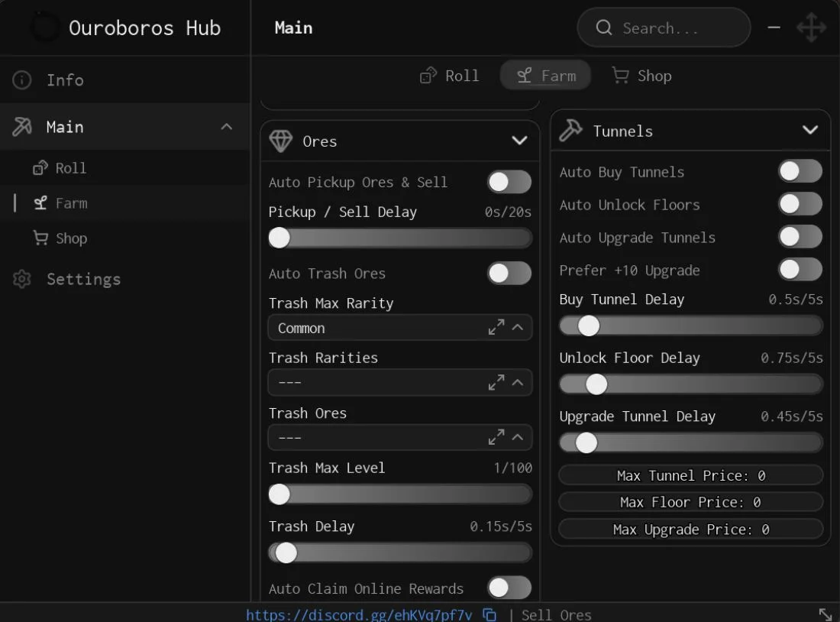
Task: Click the pickaxe icon in Tunnels header
Action: [x=570, y=131]
